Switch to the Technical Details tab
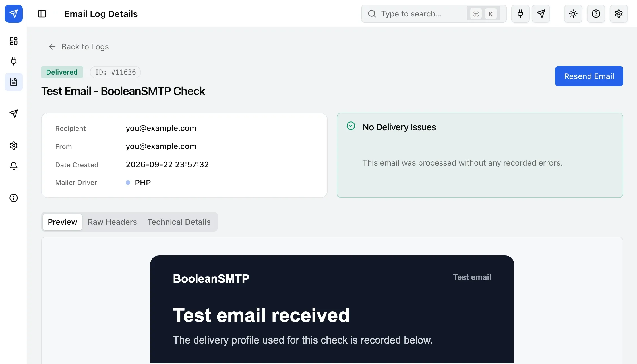This screenshot has width=637, height=364. point(179,222)
